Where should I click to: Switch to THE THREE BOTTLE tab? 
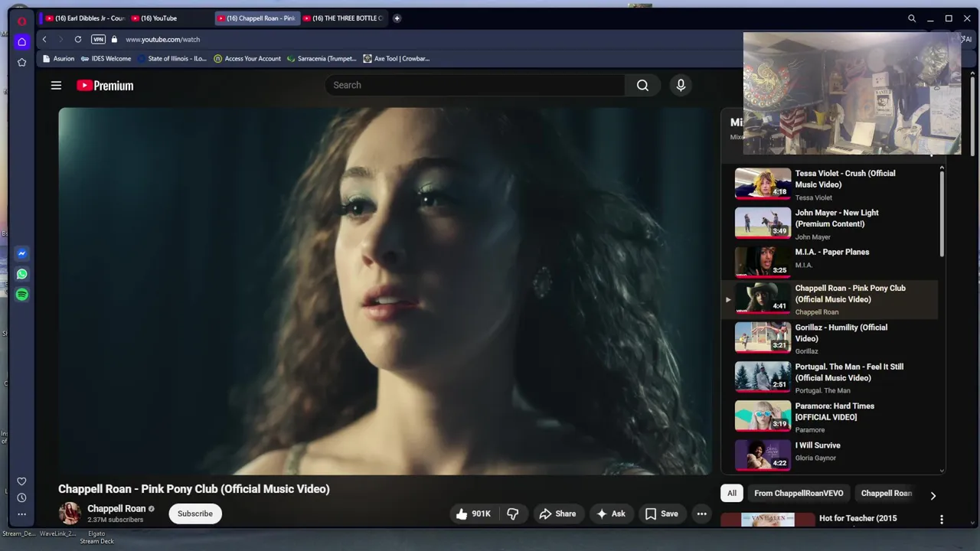[x=342, y=18]
